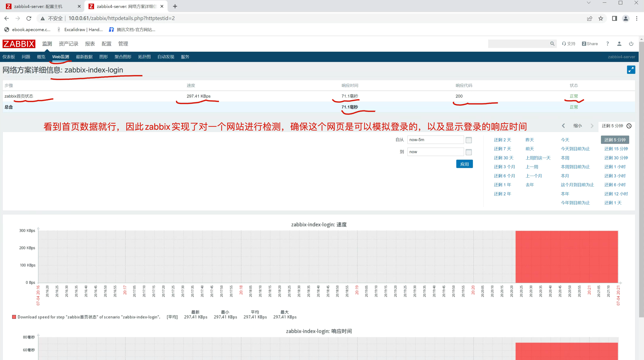644x360 pixels.
Task: Open the 'From' date calendar picker
Action: [469, 140]
